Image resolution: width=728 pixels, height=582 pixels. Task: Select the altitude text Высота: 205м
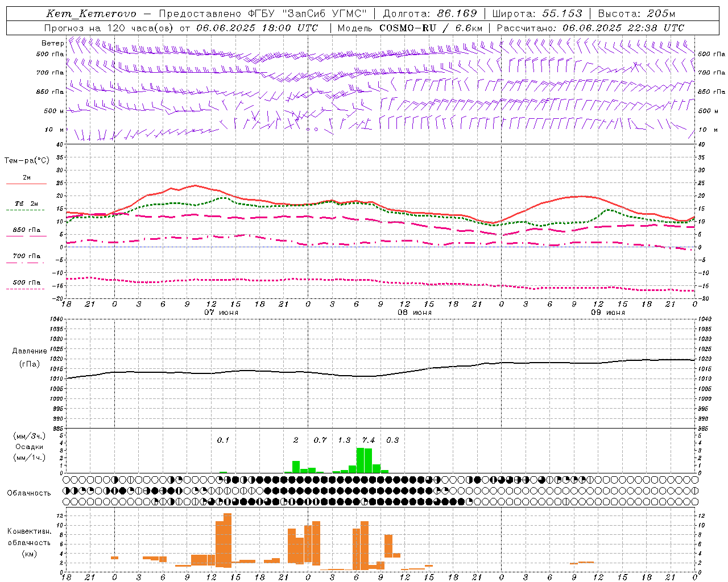click(x=636, y=14)
